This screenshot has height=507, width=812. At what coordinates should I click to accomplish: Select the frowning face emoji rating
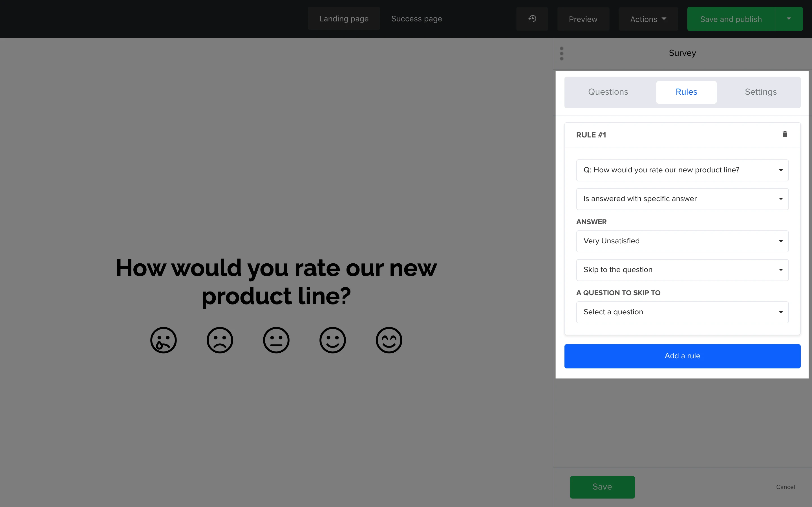(220, 340)
